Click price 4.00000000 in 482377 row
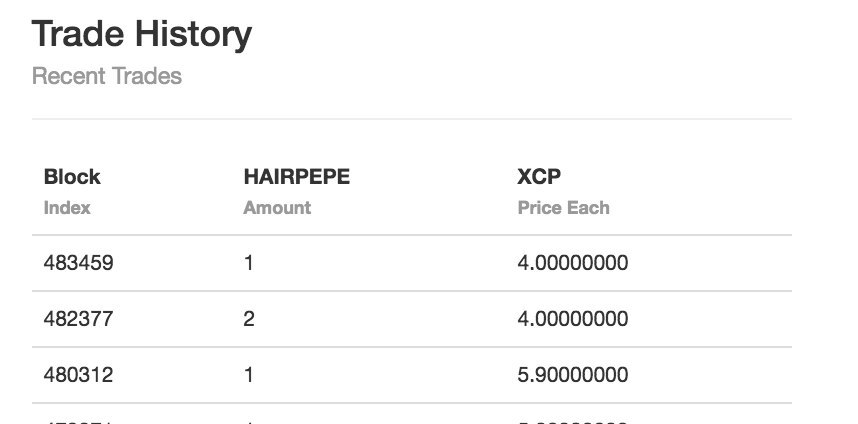 (x=573, y=319)
